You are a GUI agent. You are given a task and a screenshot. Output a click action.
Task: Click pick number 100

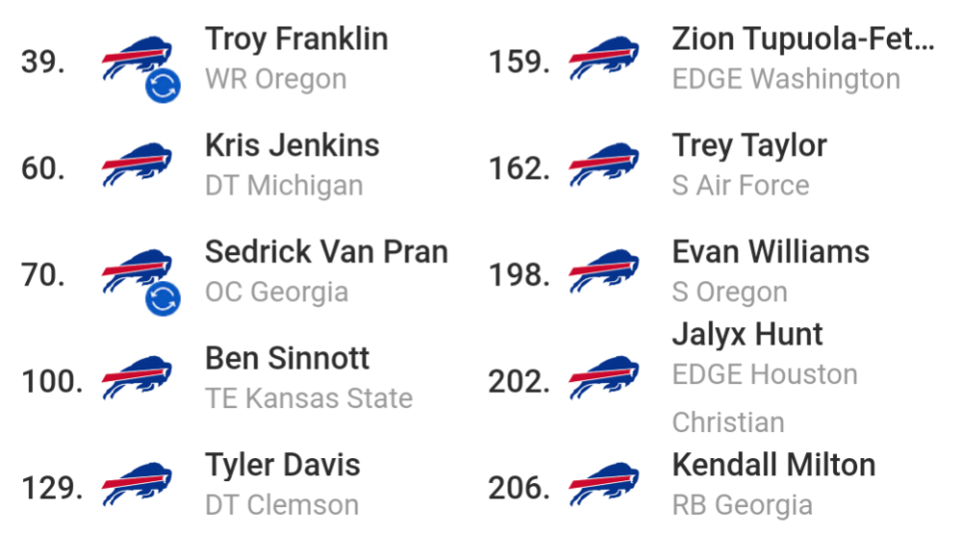[x=52, y=381]
